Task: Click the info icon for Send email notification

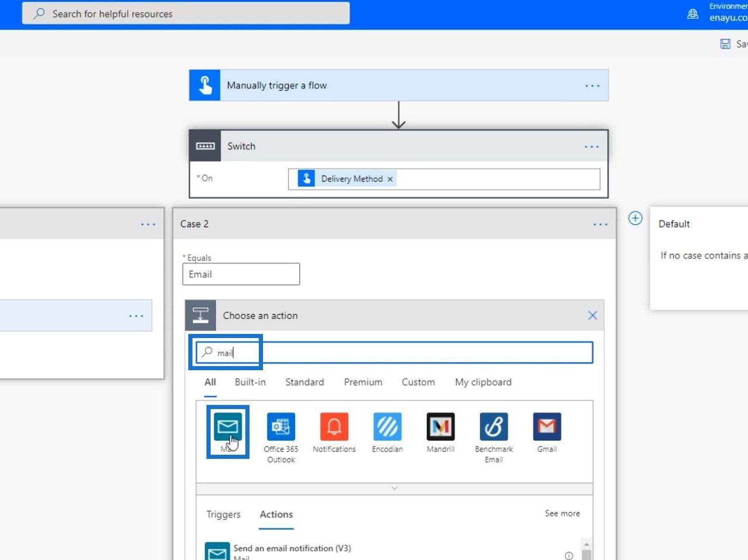Action: tap(569, 555)
